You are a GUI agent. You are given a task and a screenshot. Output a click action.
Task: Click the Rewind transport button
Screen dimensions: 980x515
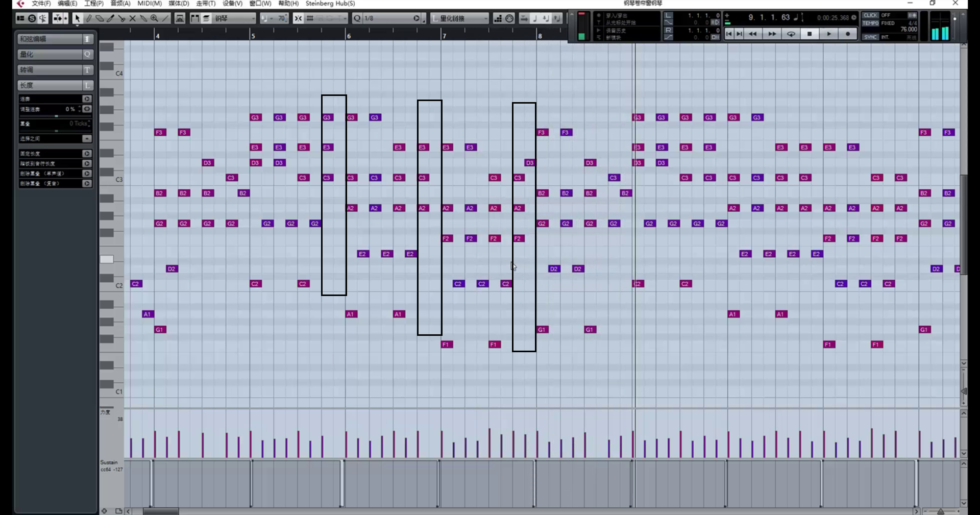pyautogui.click(x=753, y=34)
